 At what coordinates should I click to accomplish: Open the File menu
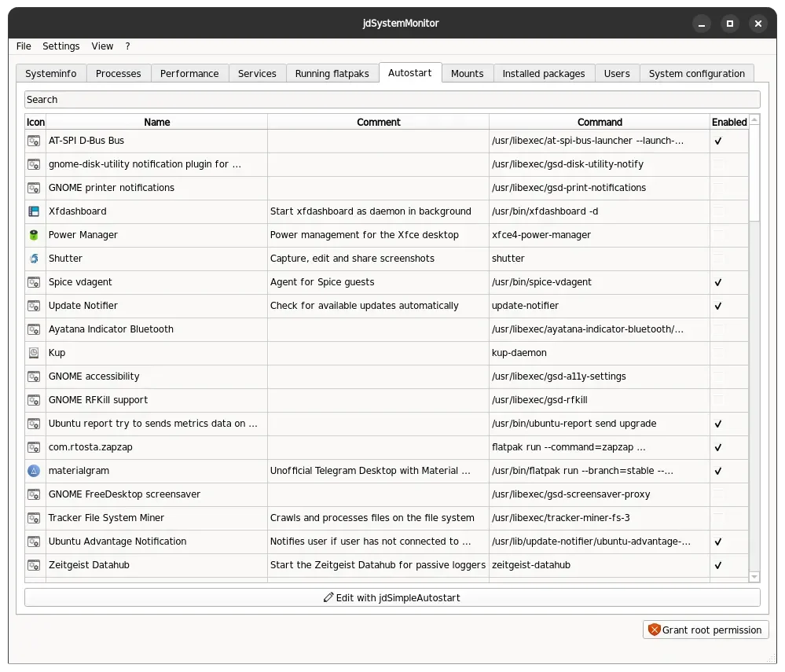point(24,46)
